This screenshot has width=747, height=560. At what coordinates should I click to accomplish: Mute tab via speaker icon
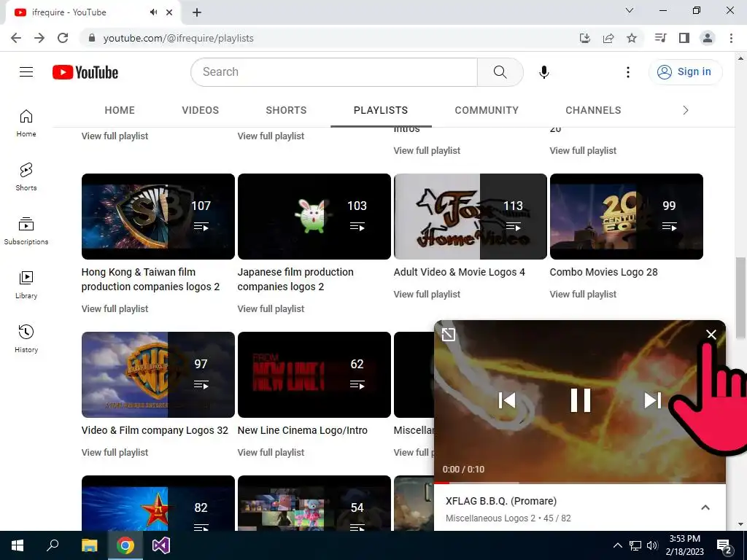coord(153,12)
